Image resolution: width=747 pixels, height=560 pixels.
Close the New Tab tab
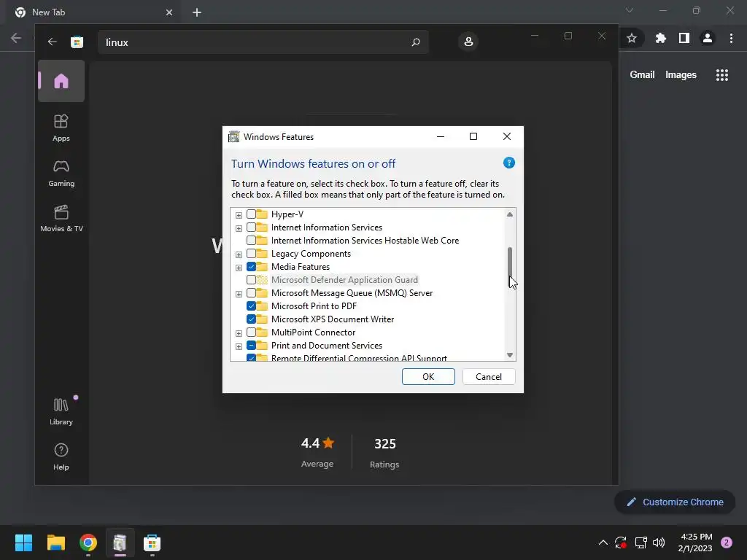click(169, 12)
